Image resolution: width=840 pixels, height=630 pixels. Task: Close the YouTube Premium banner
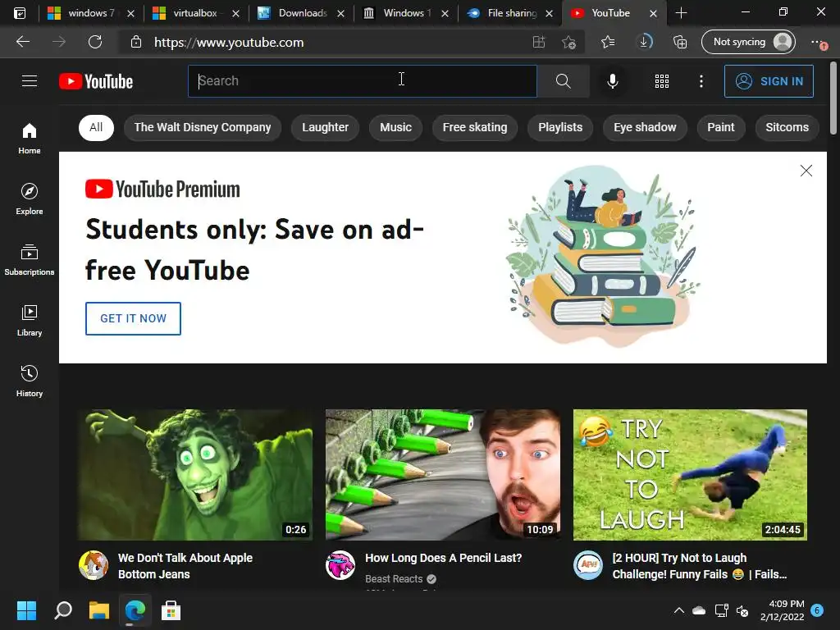(x=806, y=171)
